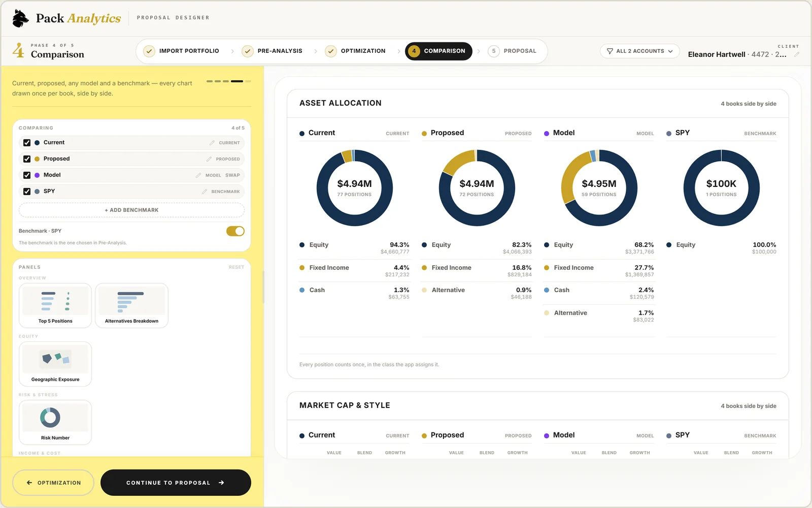This screenshot has height=508, width=812.
Task: Click the checkmark icon on Optimization step
Action: pyautogui.click(x=331, y=51)
